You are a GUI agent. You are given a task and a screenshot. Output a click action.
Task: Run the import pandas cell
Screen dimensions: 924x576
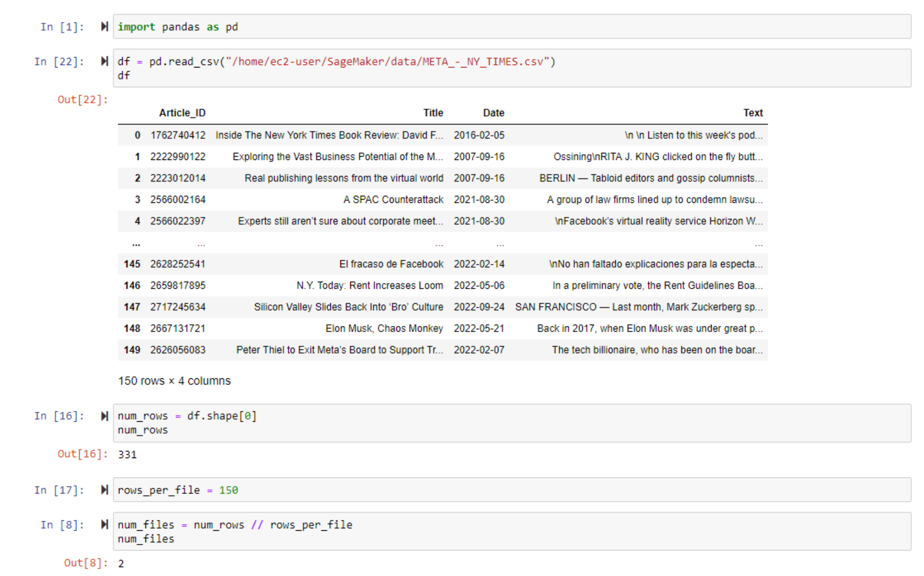click(x=105, y=26)
